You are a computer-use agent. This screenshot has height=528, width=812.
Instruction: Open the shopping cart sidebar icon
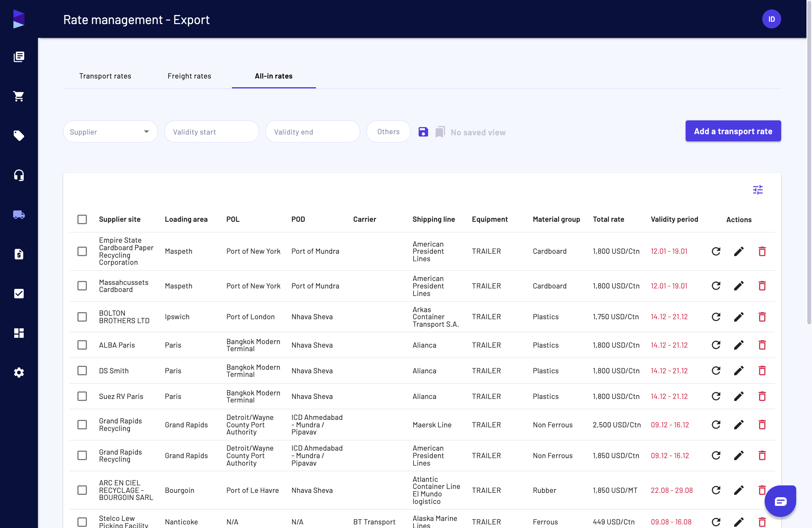click(x=19, y=96)
